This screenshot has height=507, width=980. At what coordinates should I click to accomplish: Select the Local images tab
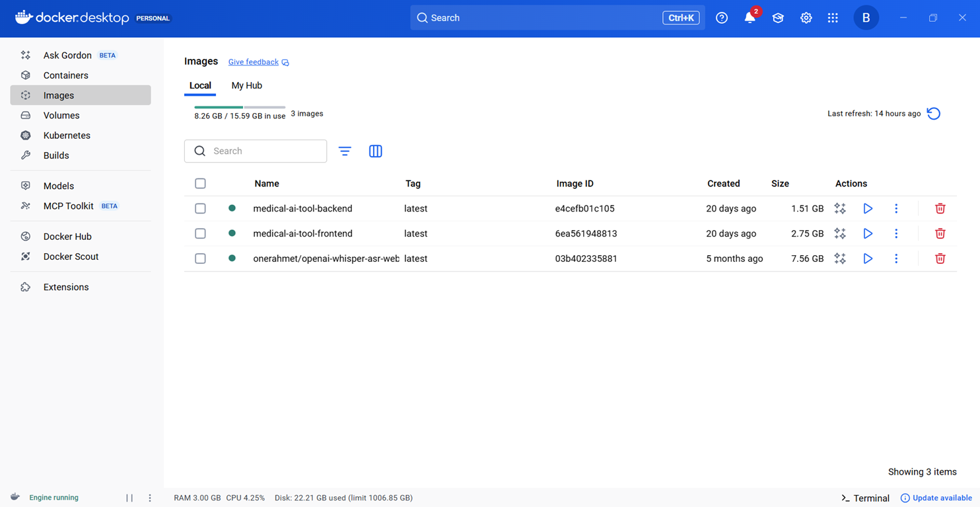click(x=200, y=85)
